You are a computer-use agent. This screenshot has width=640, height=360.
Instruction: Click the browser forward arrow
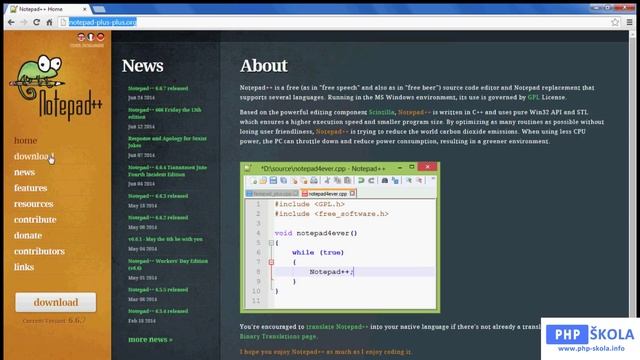point(24,22)
